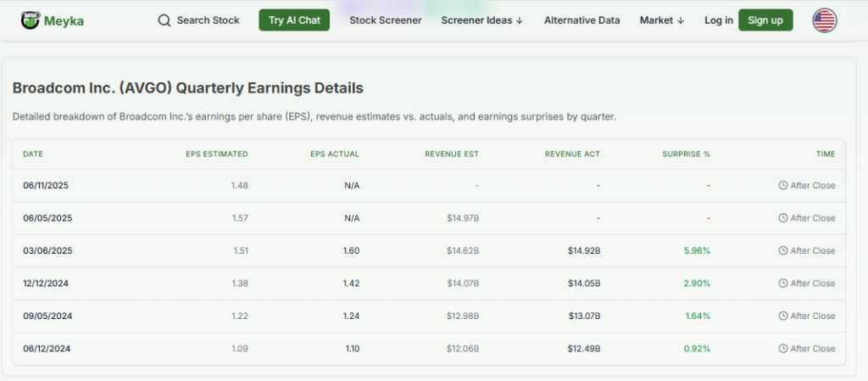Click the Meyka brand name
Screen dimensions: 868x381
pos(64,21)
